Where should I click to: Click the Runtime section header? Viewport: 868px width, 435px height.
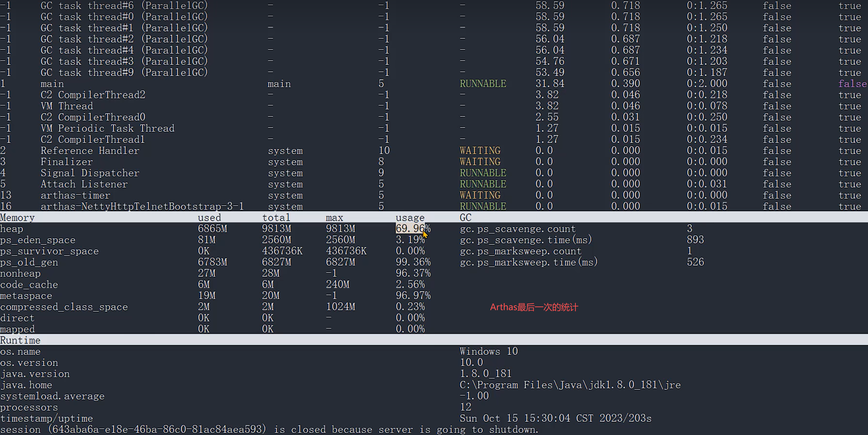pos(20,340)
